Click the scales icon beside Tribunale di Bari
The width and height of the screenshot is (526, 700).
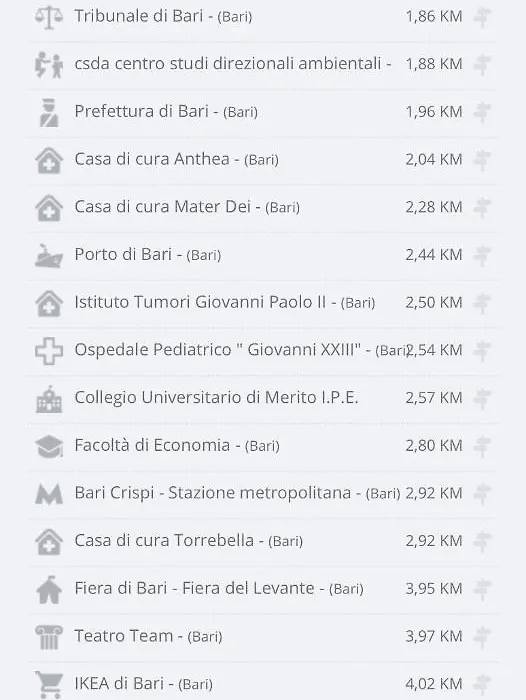point(49,17)
